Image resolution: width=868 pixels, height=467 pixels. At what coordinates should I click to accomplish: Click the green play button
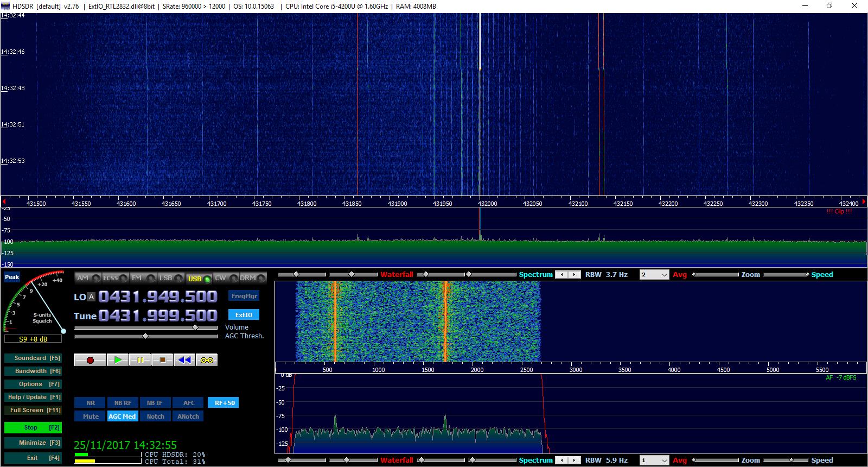click(x=118, y=360)
